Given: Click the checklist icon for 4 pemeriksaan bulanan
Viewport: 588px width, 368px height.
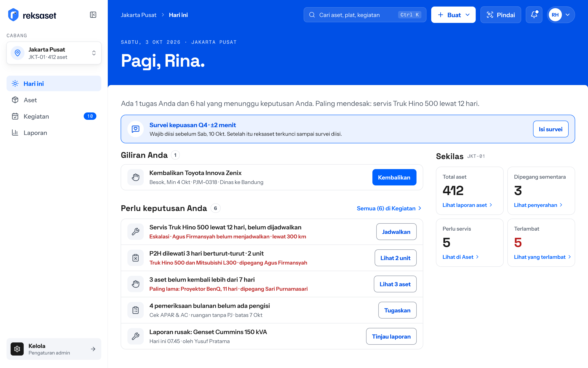Looking at the screenshot, I should tap(136, 310).
